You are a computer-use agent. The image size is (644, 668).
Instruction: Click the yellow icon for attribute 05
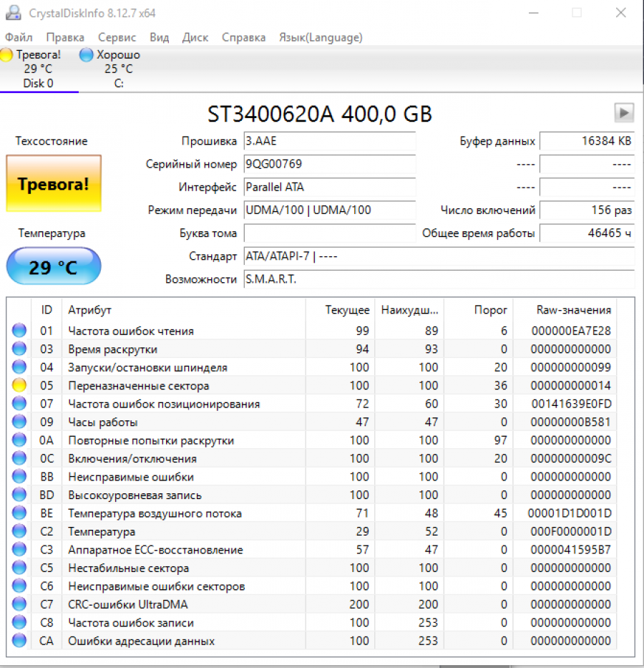[19, 386]
